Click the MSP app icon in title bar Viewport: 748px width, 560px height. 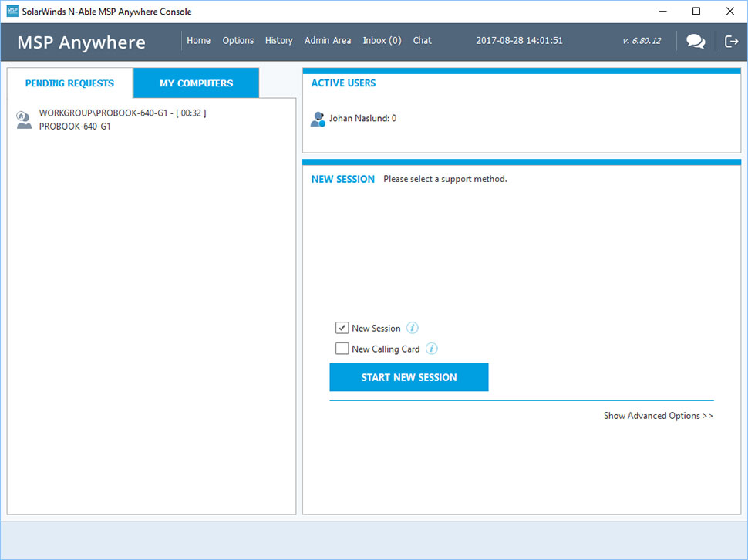click(x=12, y=12)
